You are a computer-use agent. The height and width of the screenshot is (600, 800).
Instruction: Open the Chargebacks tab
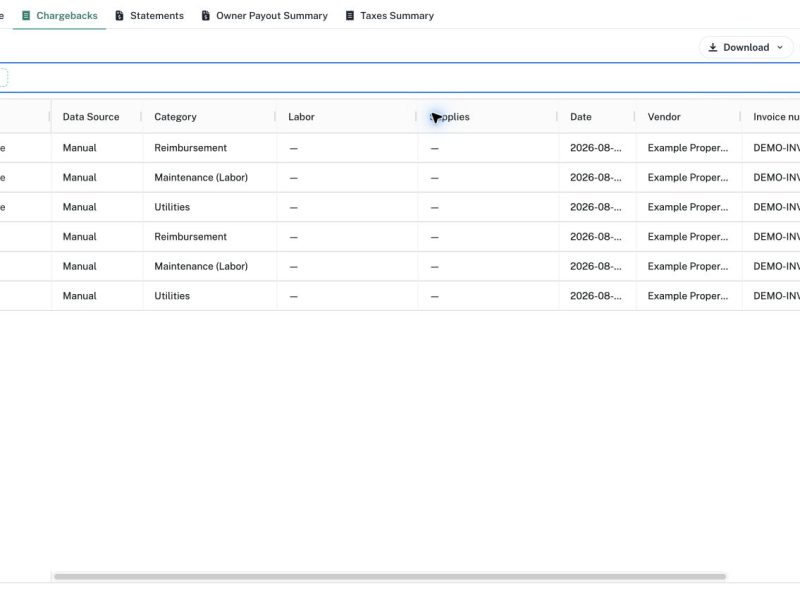coord(59,15)
